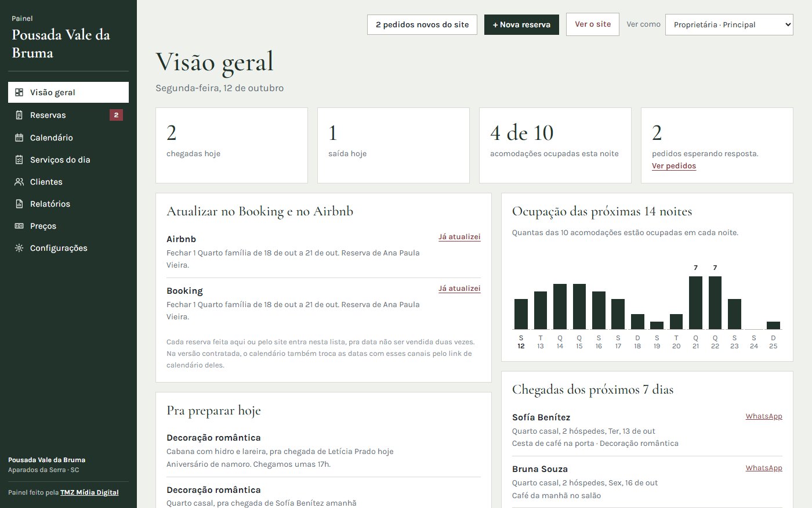The height and width of the screenshot is (508, 812).
Task: Click the occupancy bar for day 25
Action: coord(773,326)
